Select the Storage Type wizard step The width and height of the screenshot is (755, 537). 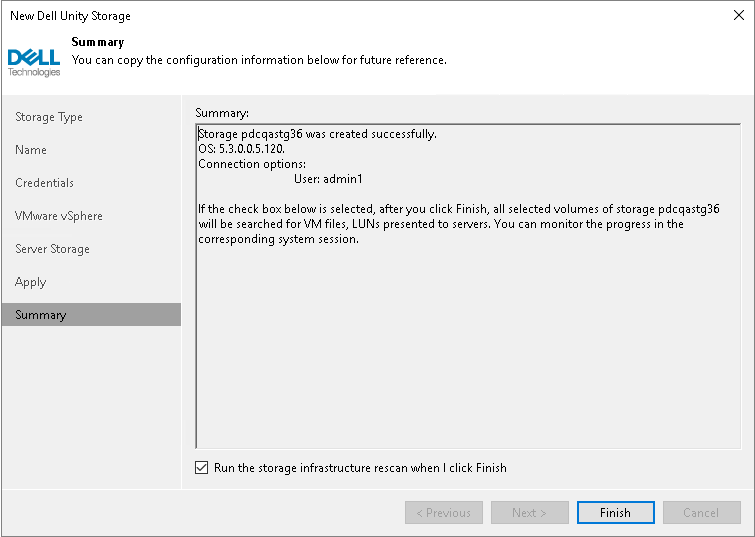[49, 117]
